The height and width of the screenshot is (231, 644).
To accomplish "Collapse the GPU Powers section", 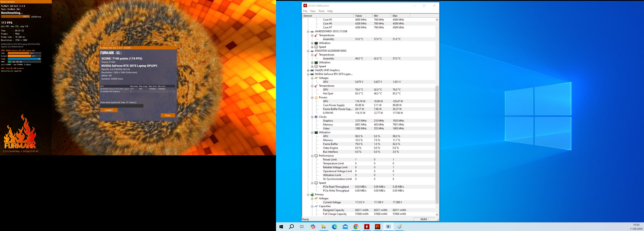I will coord(312,98).
